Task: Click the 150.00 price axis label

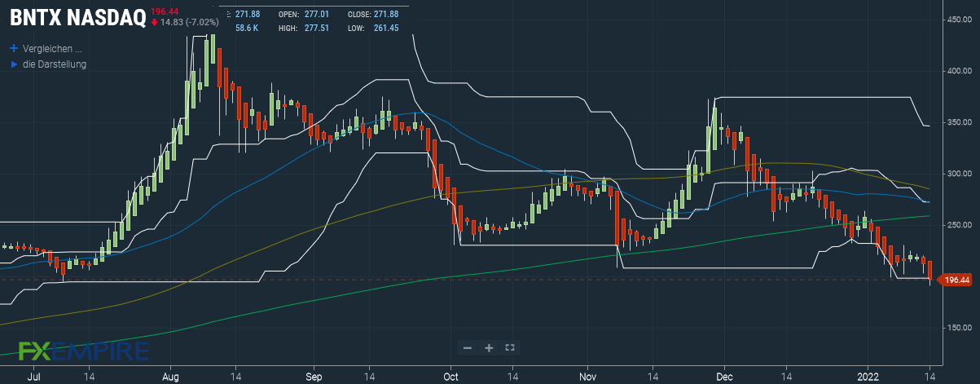Action: click(961, 328)
